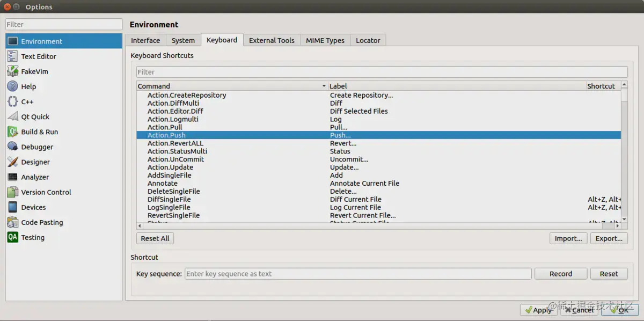
Task: Select the Action.Update row
Action: pyautogui.click(x=378, y=167)
